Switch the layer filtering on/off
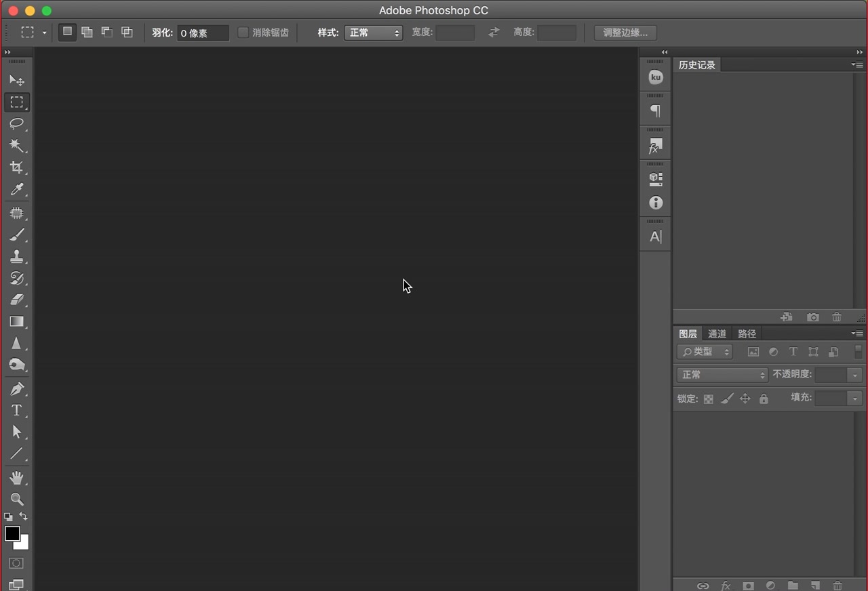The width and height of the screenshot is (868, 591). [x=858, y=352]
